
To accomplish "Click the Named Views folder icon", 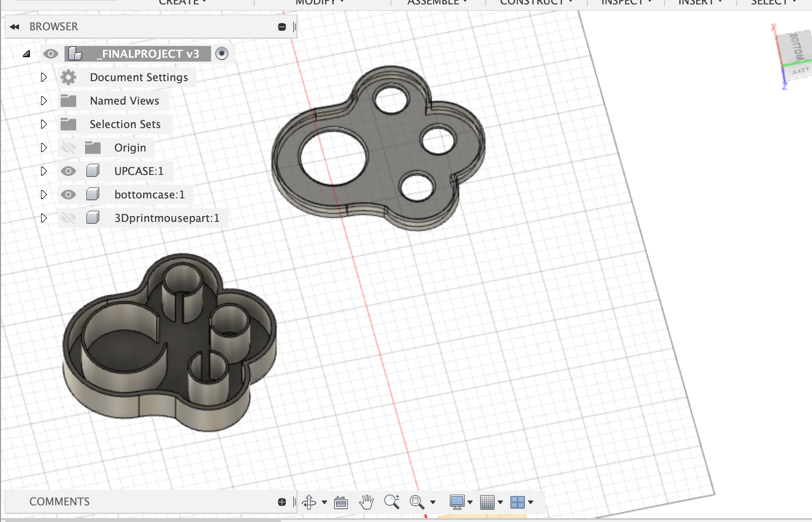I will pos(68,101).
